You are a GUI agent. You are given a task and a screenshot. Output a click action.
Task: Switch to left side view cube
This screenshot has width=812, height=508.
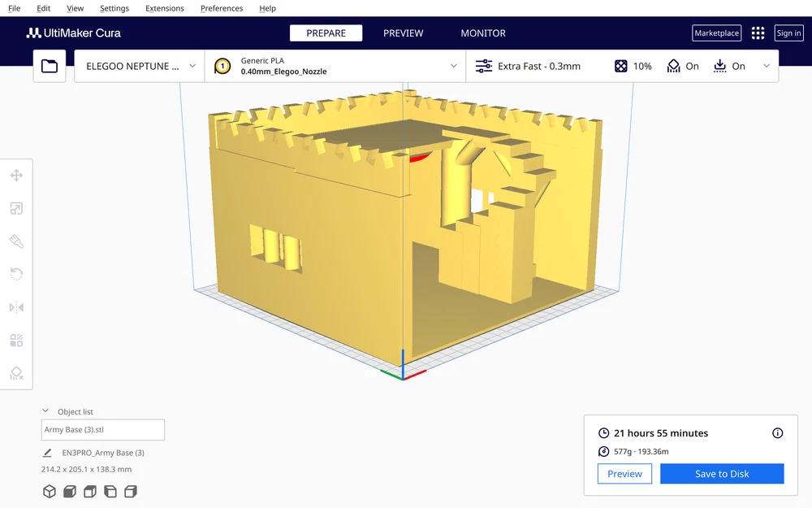point(110,492)
